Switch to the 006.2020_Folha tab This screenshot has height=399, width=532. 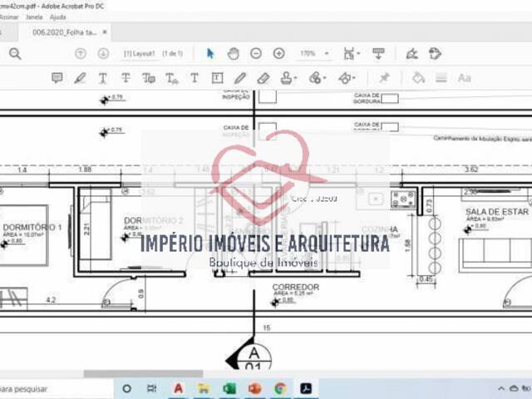(x=65, y=32)
